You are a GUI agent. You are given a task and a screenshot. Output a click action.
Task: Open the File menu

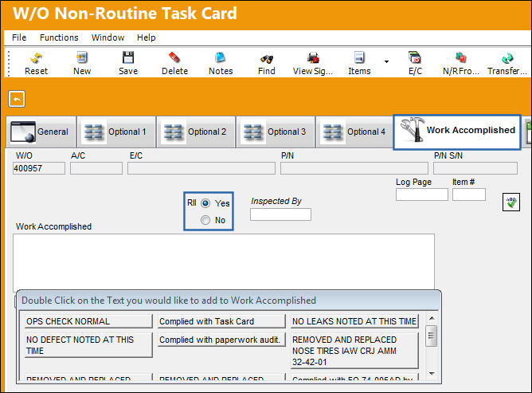(19, 37)
